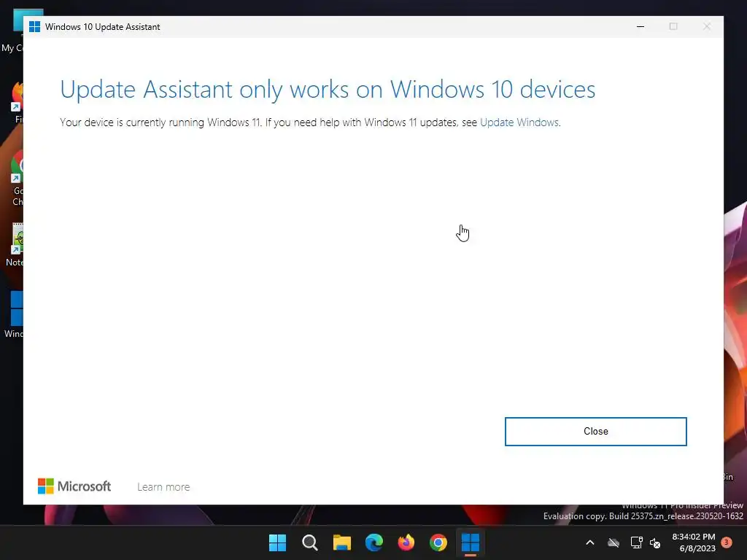Click the Windows 10 Update Assistant title icon
Image resolution: width=747 pixels, height=560 pixels.
point(34,27)
